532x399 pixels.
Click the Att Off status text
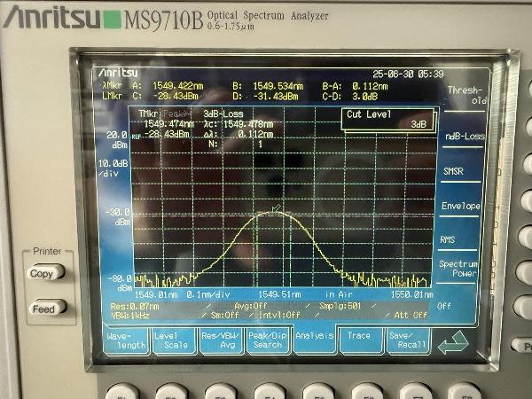pos(411,315)
